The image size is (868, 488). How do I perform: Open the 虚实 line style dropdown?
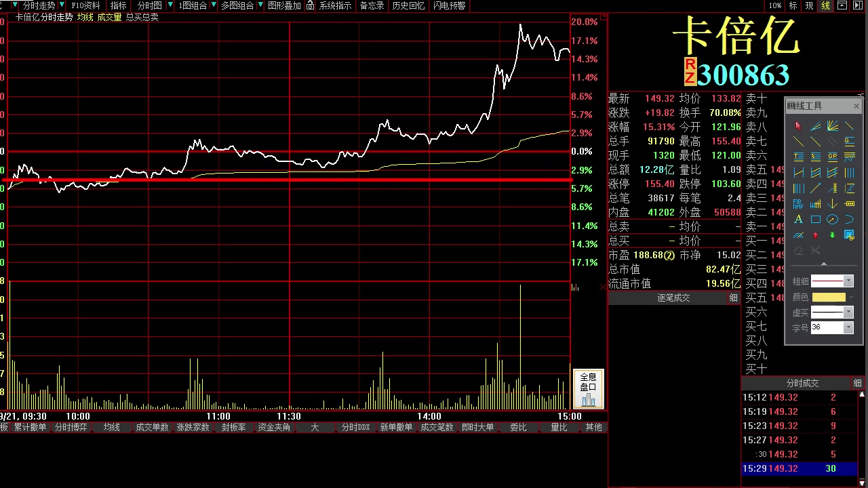[x=848, y=312]
